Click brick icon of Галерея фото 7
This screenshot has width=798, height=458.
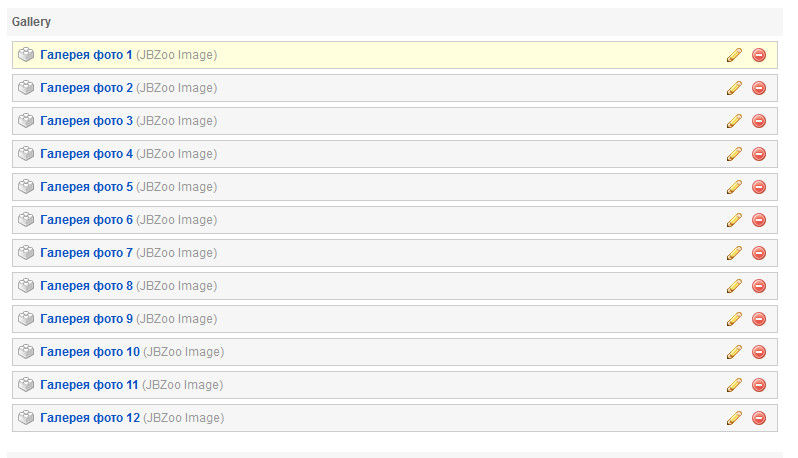[x=26, y=253]
